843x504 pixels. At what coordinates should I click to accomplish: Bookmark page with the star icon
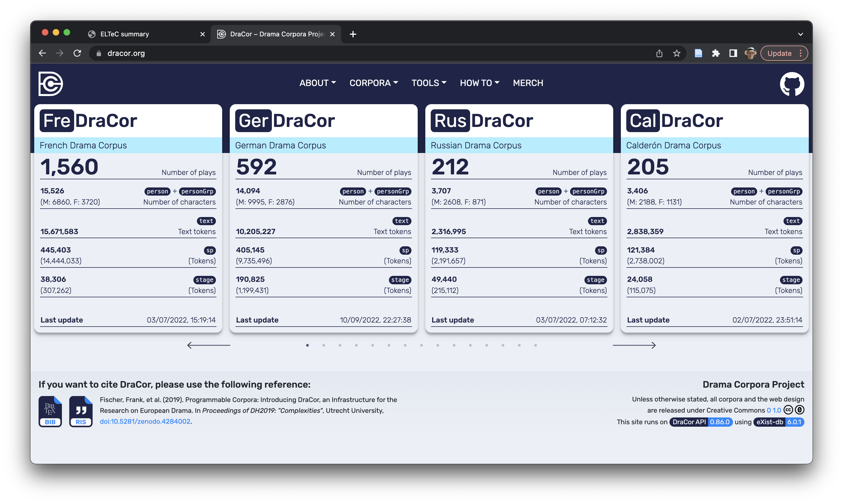677,53
